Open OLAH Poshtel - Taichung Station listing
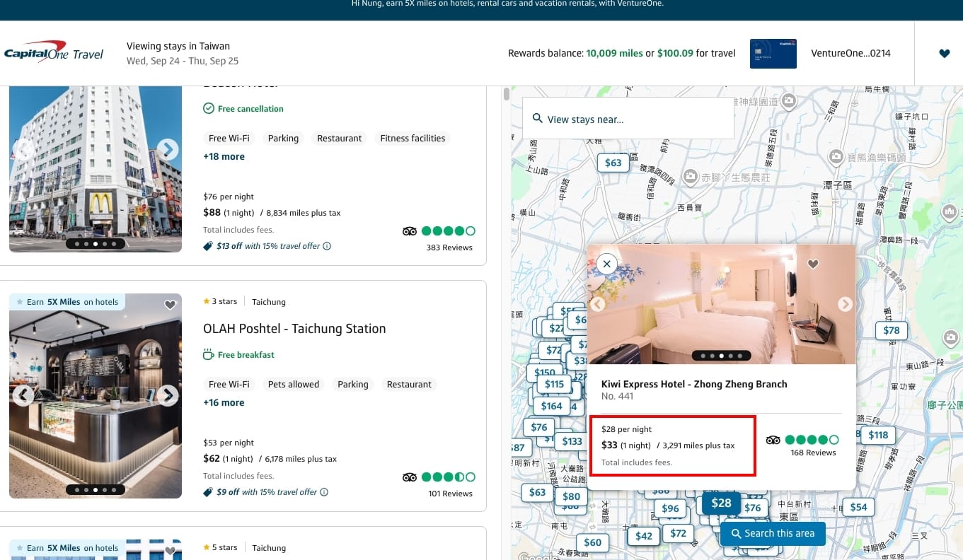963x560 pixels. coord(294,329)
